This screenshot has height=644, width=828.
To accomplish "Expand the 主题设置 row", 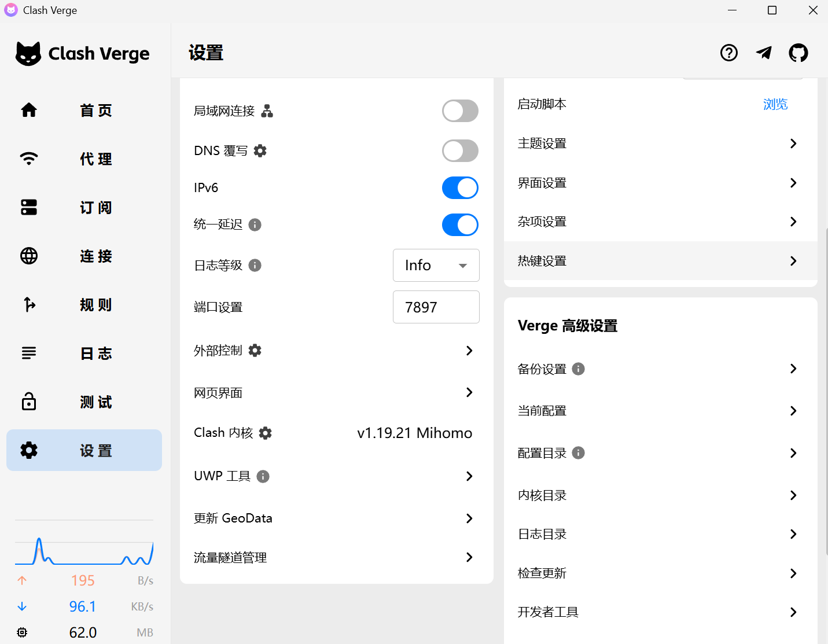I will point(660,143).
